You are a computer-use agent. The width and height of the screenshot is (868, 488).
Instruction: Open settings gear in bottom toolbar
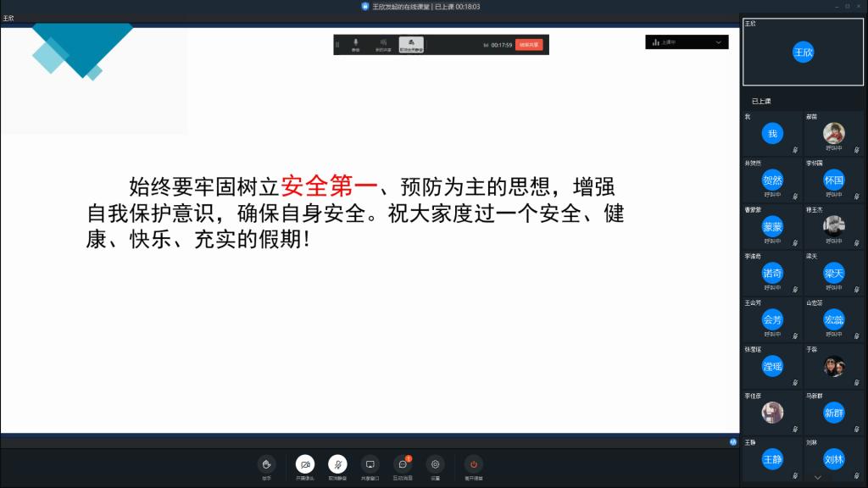point(435,465)
